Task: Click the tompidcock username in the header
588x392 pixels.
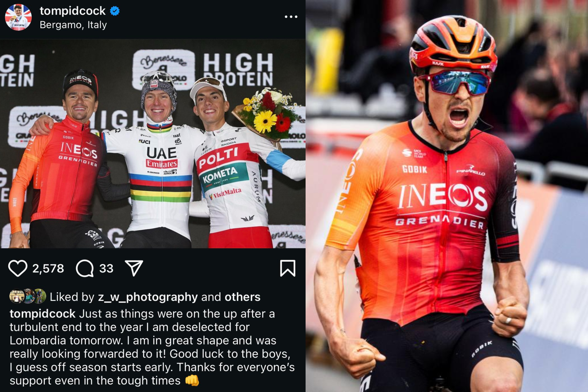Action: (x=72, y=11)
